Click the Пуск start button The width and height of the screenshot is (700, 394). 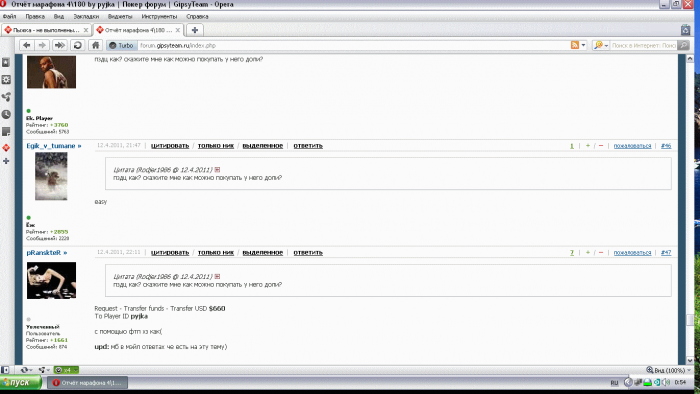pyautogui.click(x=20, y=382)
